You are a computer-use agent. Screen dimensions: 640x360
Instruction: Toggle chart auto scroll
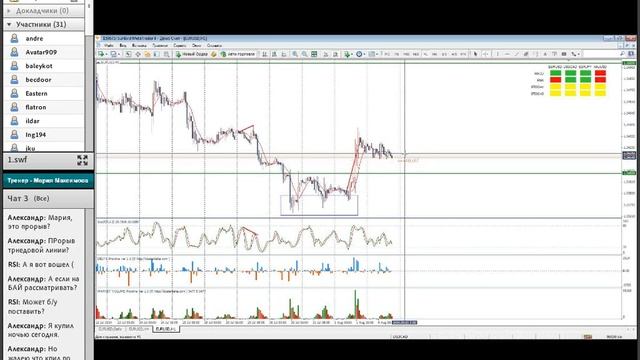[325, 54]
